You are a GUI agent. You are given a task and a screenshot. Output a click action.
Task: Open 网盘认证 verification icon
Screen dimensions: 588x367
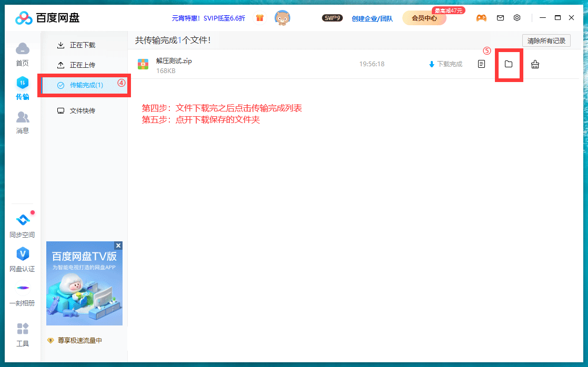pyautogui.click(x=22, y=260)
